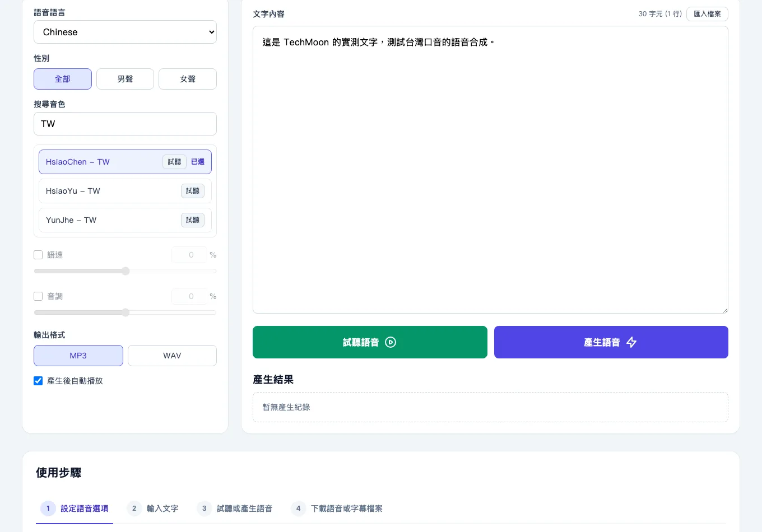The height and width of the screenshot is (532, 762).
Task: Click the 產生語音 purple button
Action: coord(611,342)
